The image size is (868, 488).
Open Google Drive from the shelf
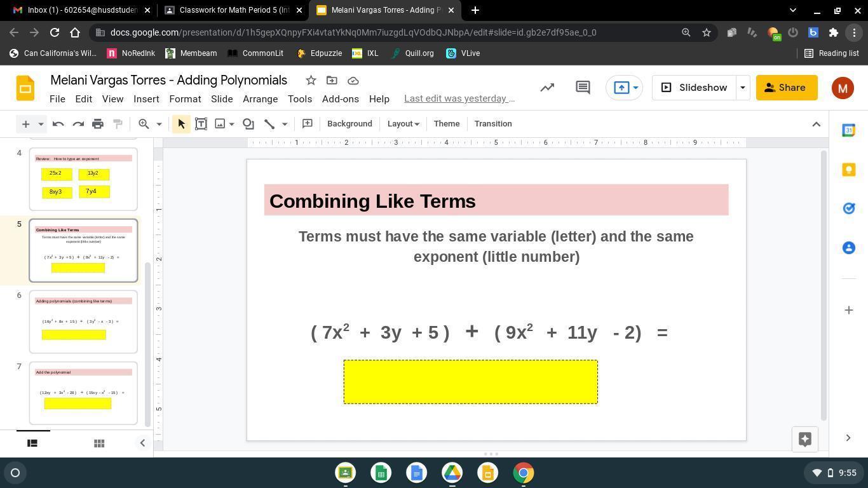click(452, 473)
